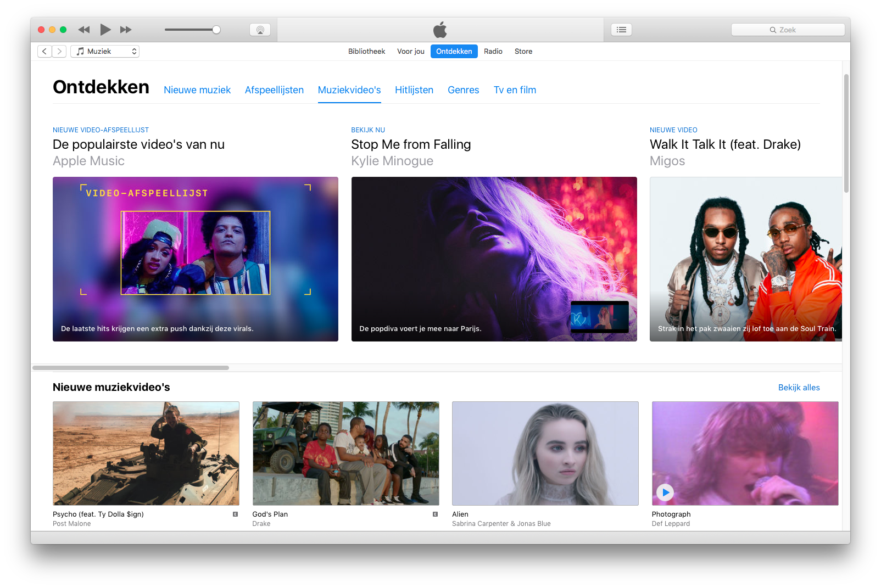
Task: Open Migos artist link
Action: click(x=667, y=161)
